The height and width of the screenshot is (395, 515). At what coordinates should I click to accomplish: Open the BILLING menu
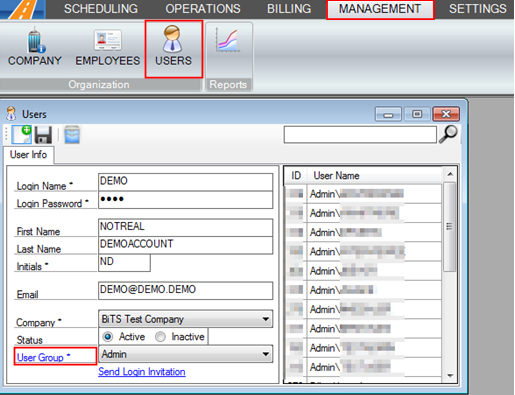tap(289, 9)
